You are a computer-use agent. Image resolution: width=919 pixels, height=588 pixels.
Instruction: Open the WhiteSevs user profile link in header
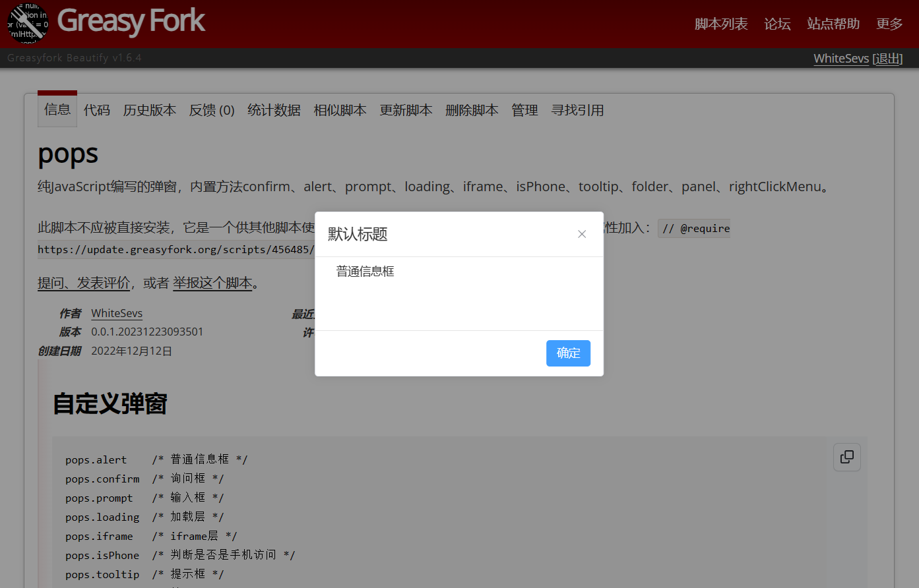pos(841,59)
